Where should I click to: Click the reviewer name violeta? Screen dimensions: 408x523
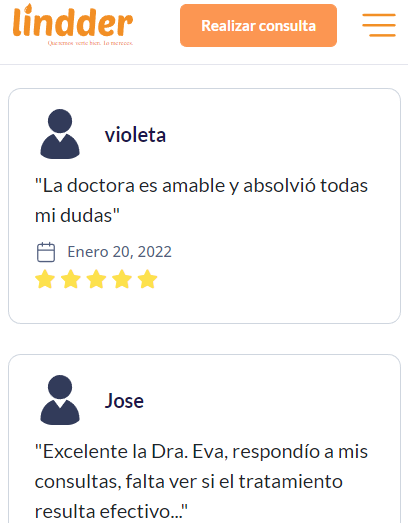(x=135, y=135)
